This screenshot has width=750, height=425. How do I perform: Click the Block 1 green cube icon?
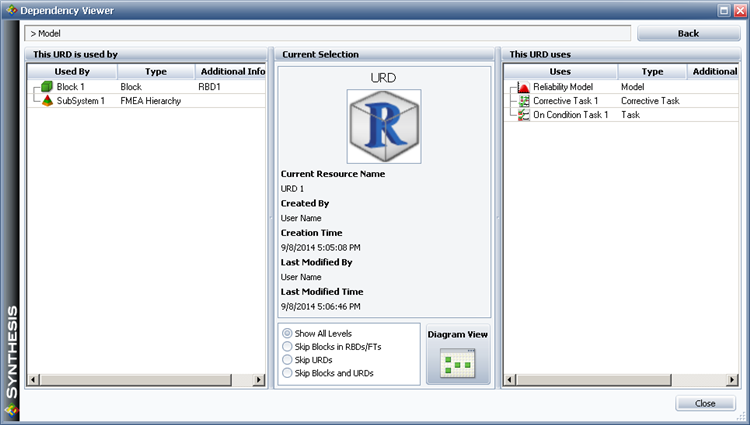pos(47,87)
